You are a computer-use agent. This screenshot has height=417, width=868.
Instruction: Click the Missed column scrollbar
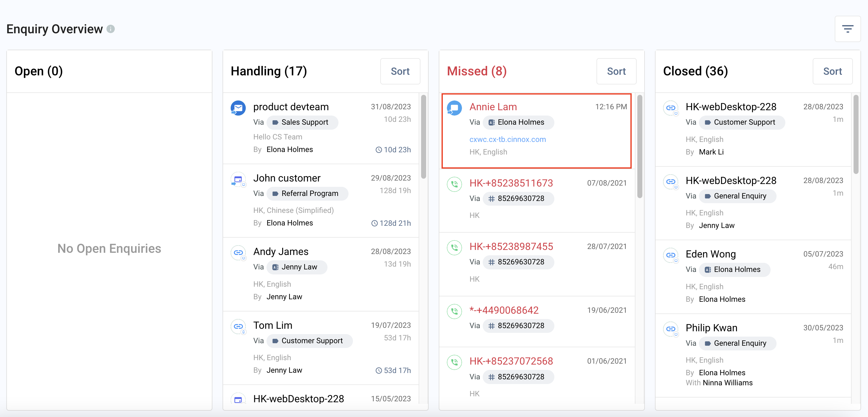(x=640, y=146)
